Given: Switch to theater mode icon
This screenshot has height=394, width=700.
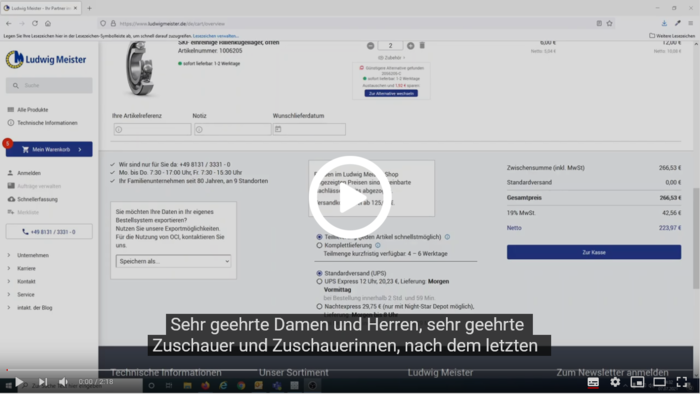Looking at the screenshot, I should pyautogui.click(x=659, y=382).
